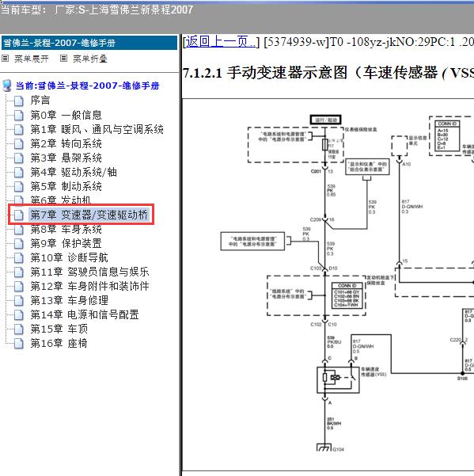Collapse all menus with 菜单折叠
This screenshot has height=476, width=474.
[90, 59]
